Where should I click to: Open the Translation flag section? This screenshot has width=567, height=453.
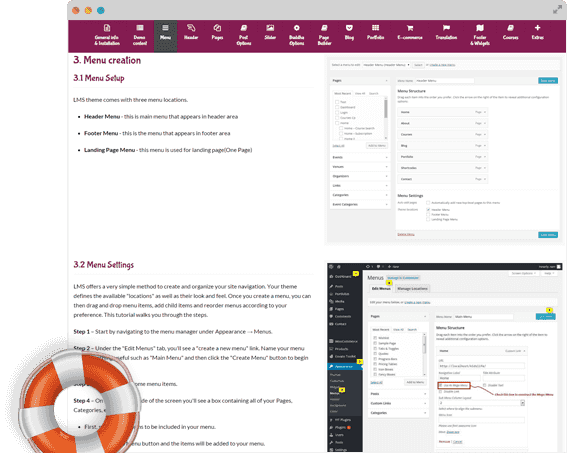point(446,32)
